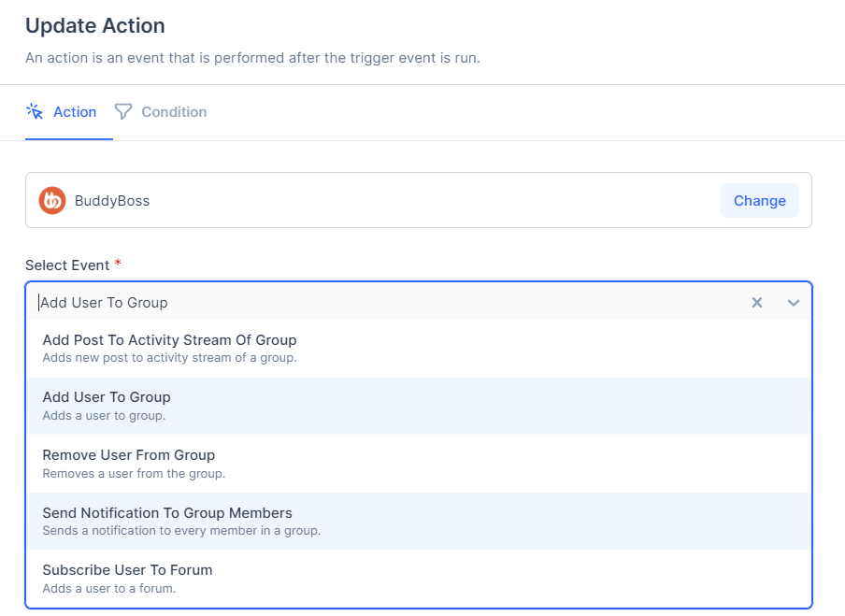This screenshot has width=845, height=616.
Task: Click the Select Event field label
Action: 67,265
